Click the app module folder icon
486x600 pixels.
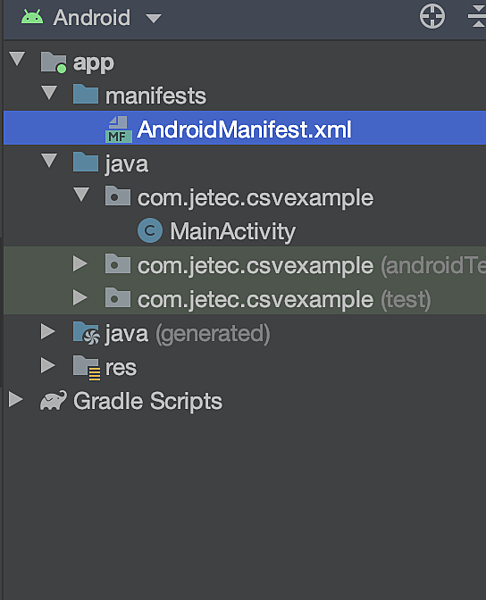pyautogui.click(x=54, y=62)
